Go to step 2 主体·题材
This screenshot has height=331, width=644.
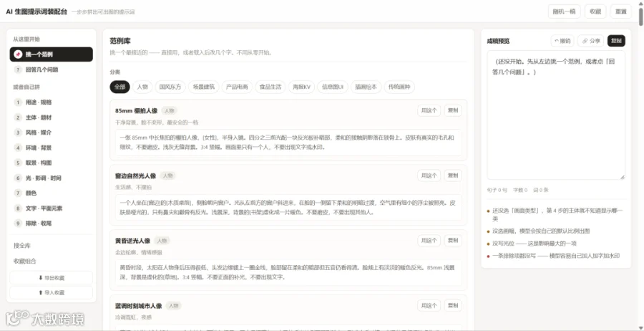tap(52, 117)
